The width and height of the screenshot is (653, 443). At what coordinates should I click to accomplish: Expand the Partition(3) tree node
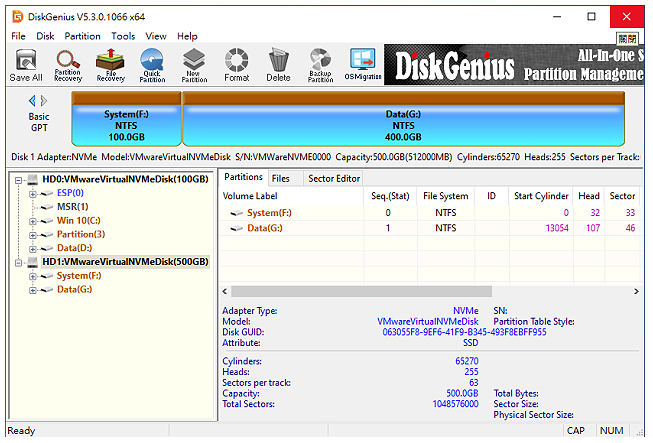click(32, 235)
